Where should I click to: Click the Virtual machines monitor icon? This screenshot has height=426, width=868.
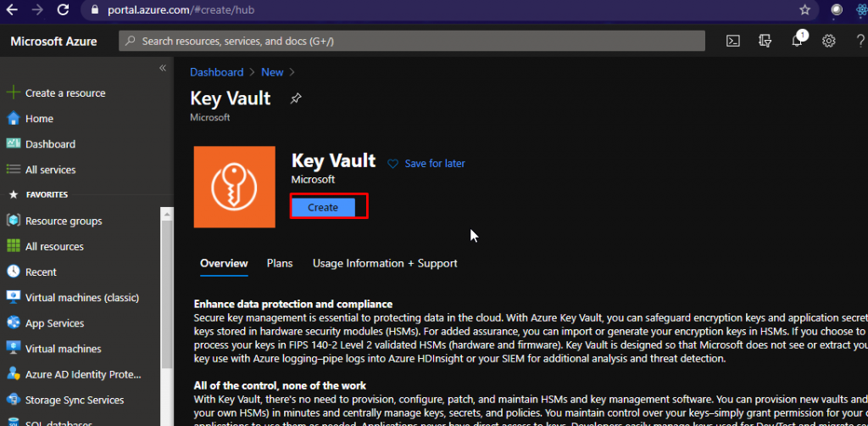tap(14, 349)
